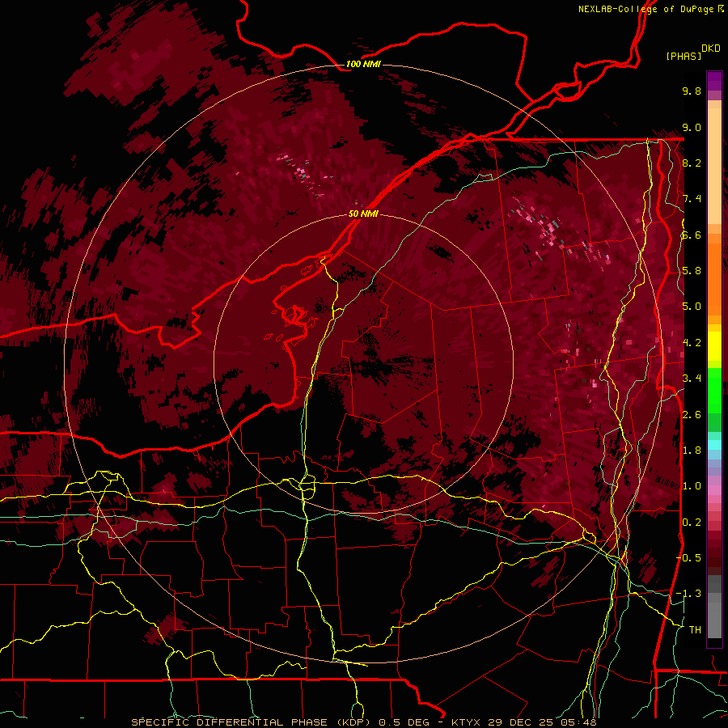This screenshot has height=728, width=728.
Task: Click the 0.2 value on the color scale
Action: [692, 522]
